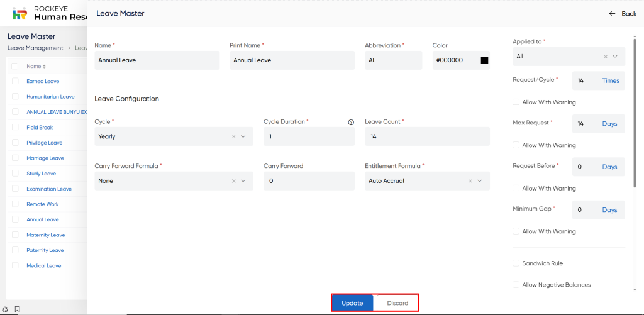Clear the Cycle field with its X icon
The image size is (644, 315).
coord(234,136)
